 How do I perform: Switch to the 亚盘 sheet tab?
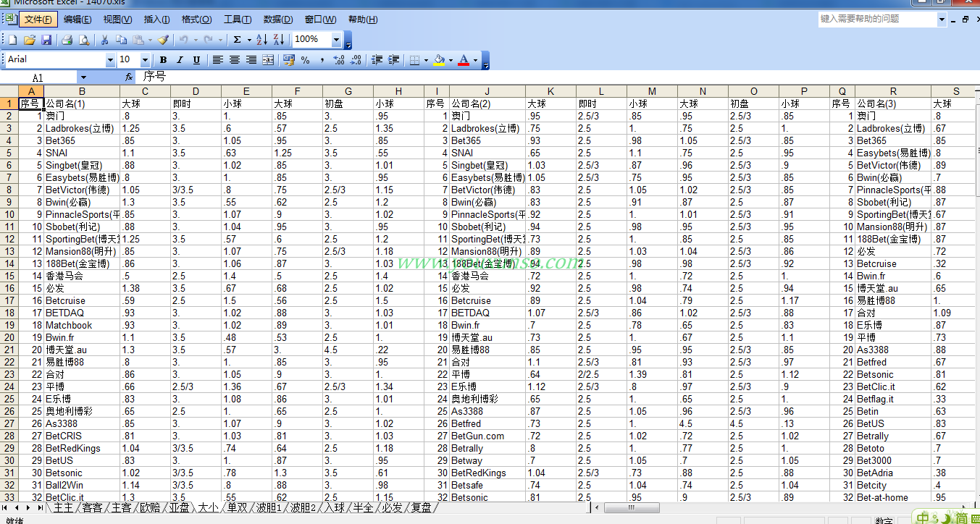pos(179,507)
